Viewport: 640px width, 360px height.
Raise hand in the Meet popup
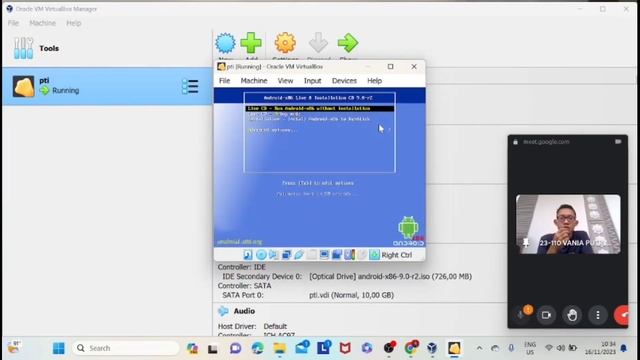click(x=572, y=315)
